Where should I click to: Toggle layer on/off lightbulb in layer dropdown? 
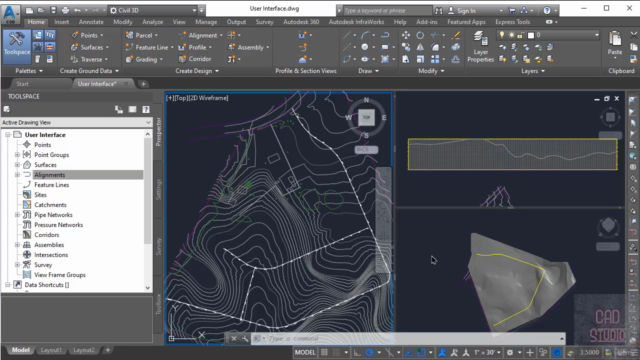(x=502, y=35)
